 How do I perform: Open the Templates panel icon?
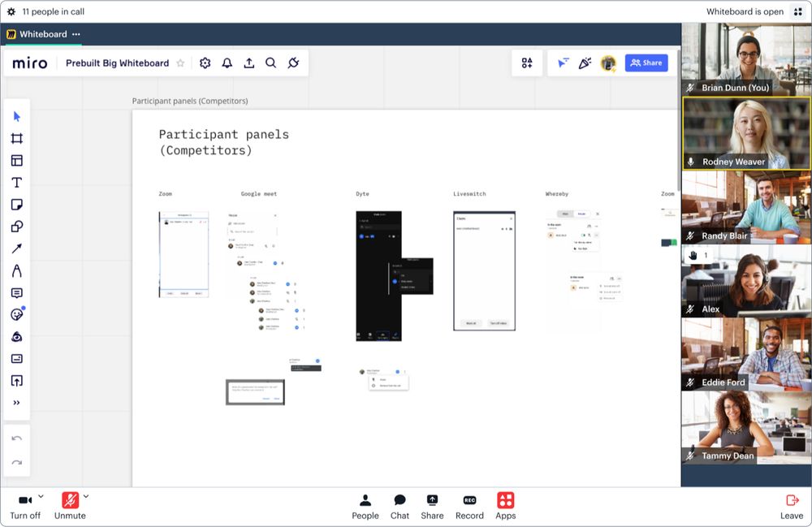(x=16, y=160)
